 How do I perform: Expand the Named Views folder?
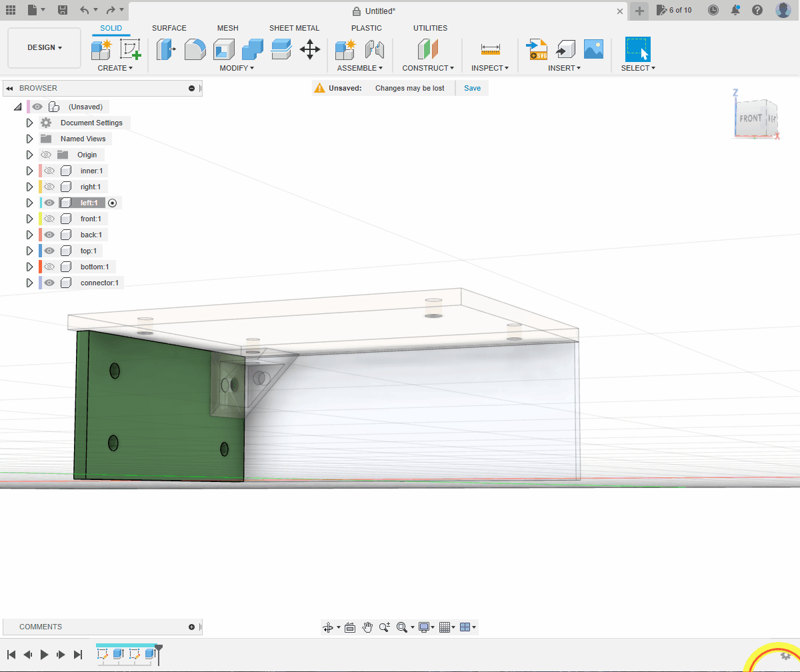pos(29,139)
